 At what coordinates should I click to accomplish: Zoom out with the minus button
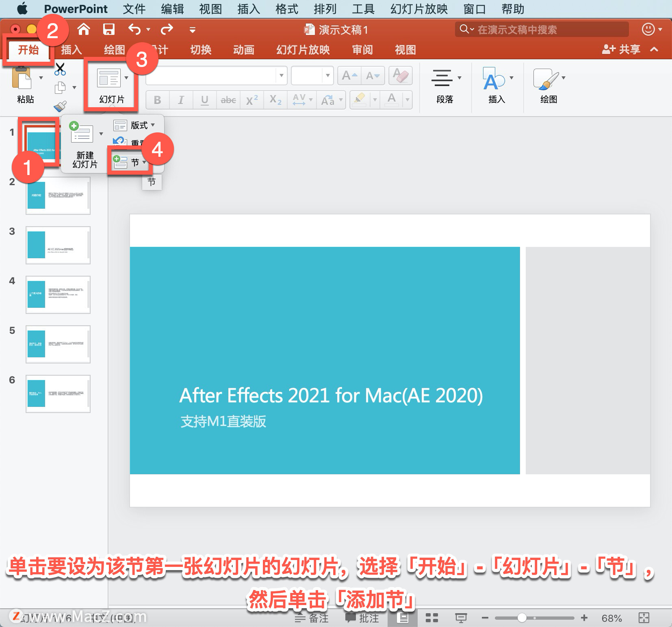[485, 618]
